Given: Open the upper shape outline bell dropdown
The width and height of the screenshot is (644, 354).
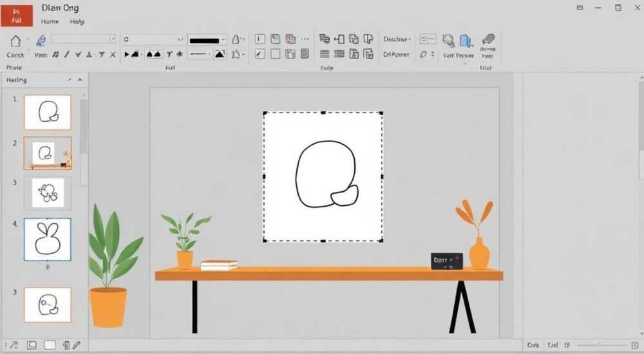Looking at the screenshot, I should 238,39.
